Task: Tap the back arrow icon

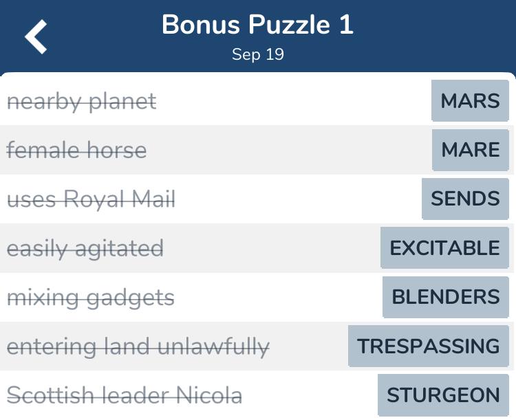Action: (36, 36)
